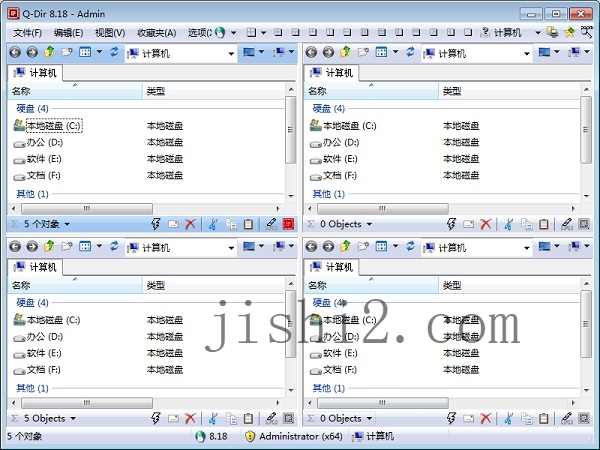The image size is (600, 450).
Task: Click the delete X icon in upper-right pane
Action: coord(486,224)
